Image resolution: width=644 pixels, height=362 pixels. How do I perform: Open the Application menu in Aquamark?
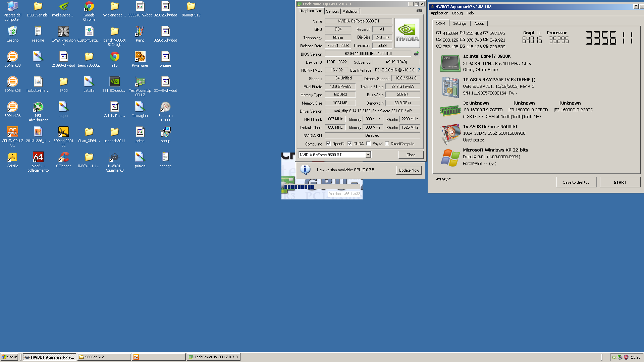pos(439,13)
